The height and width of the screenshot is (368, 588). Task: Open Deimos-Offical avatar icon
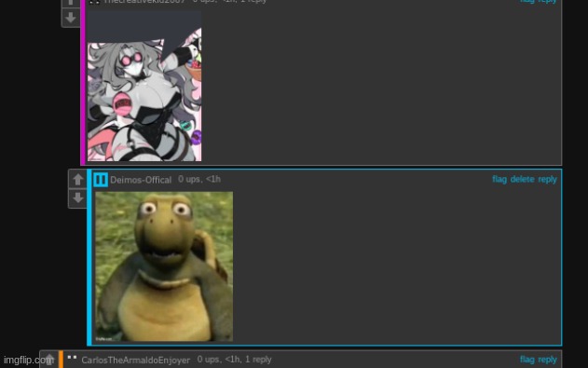coord(101,180)
